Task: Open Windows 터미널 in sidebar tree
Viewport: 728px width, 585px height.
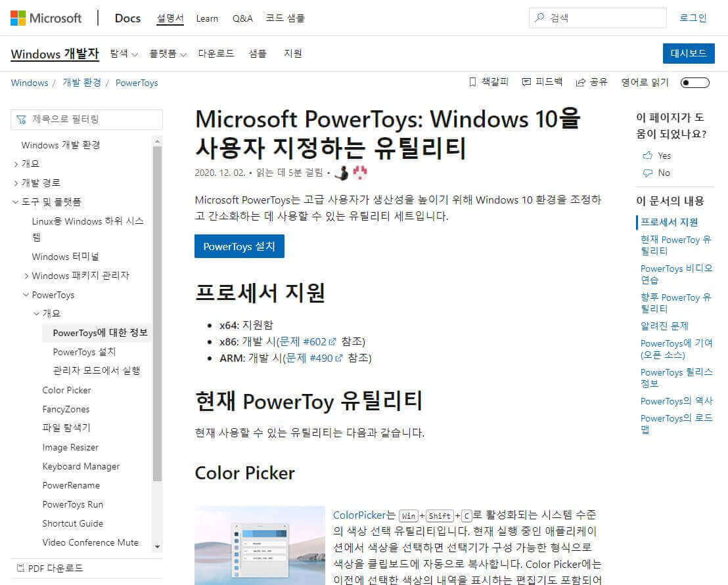Action: (x=66, y=257)
